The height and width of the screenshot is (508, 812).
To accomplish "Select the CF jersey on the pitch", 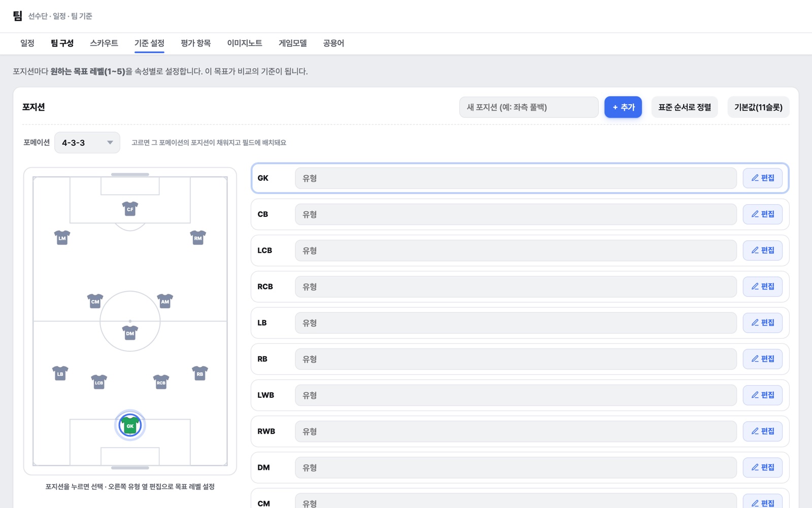I will pyautogui.click(x=130, y=208).
